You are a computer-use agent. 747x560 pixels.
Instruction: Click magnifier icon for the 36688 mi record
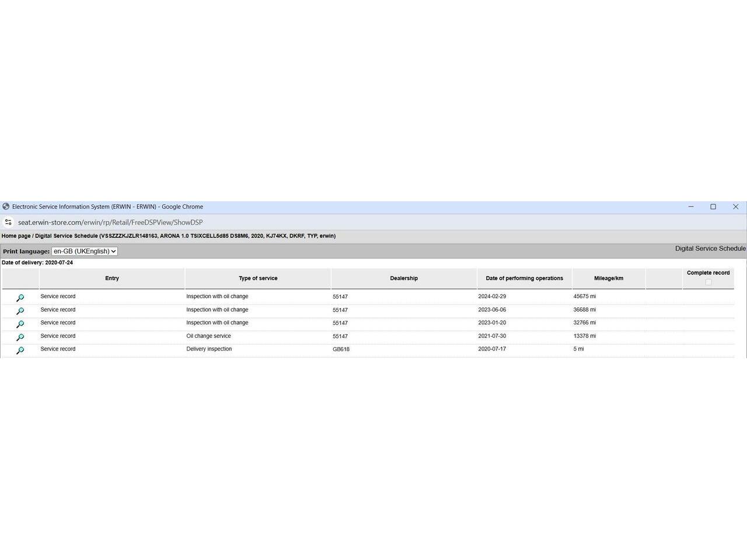(20, 311)
